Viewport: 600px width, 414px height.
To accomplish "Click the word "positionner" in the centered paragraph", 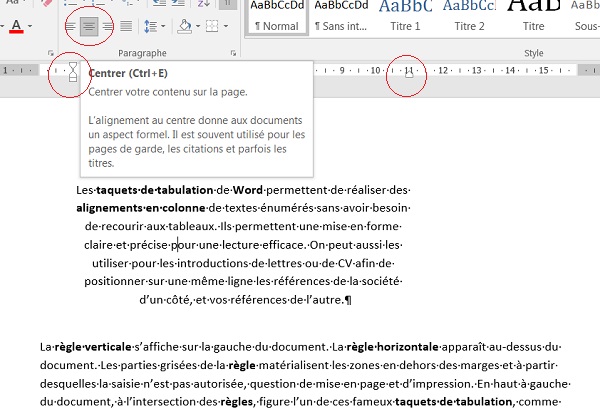I will pyautogui.click(x=114, y=282).
